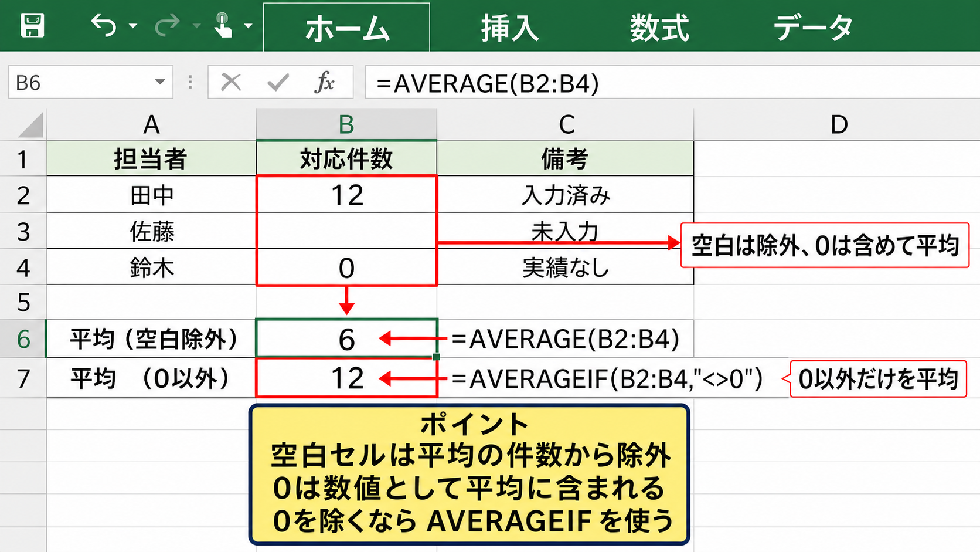Expand the Quick Access Toolbar customize arrow
This screenshot has height=552, width=980.
(249, 26)
